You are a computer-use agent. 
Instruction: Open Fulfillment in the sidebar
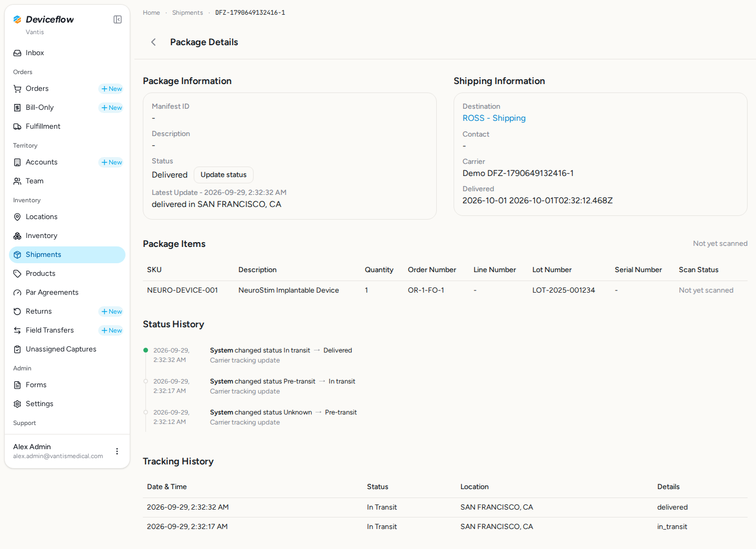tap(67, 127)
